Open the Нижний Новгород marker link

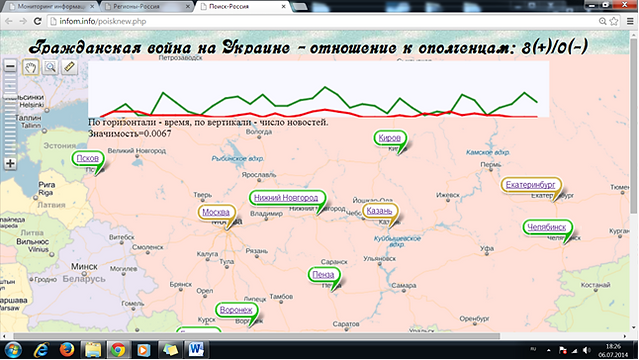[286, 198]
